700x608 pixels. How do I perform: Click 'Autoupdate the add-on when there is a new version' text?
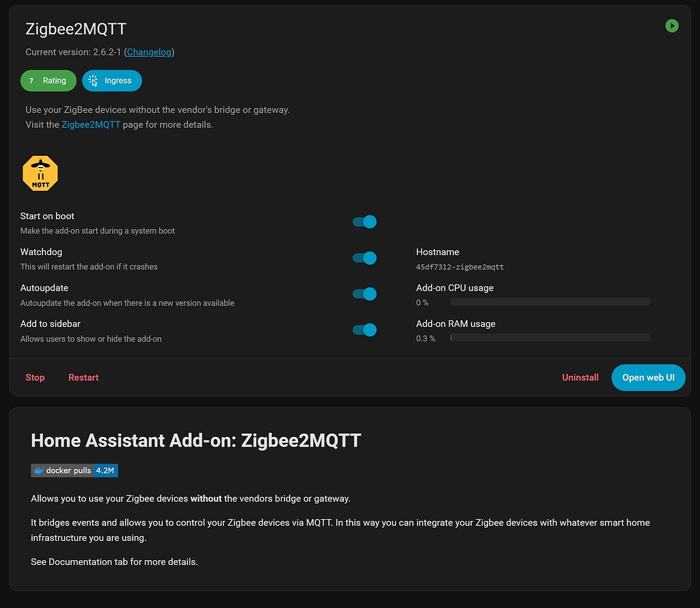click(x=127, y=303)
